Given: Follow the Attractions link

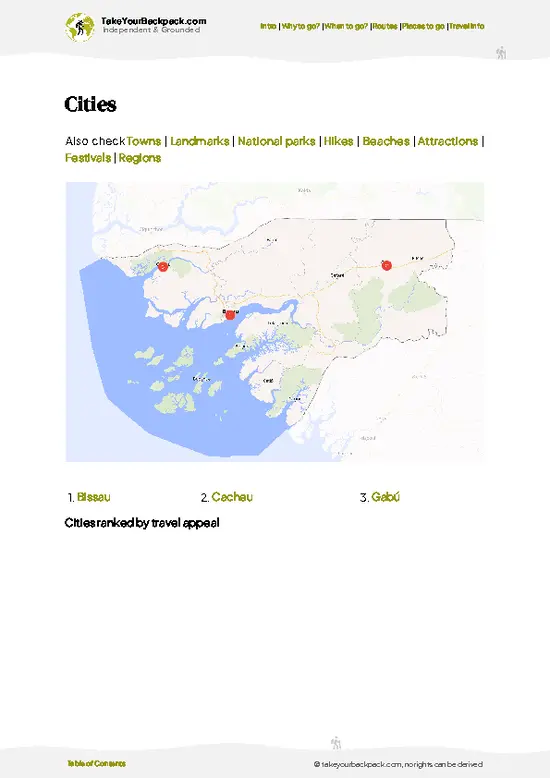Looking at the screenshot, I should point(448,141).
